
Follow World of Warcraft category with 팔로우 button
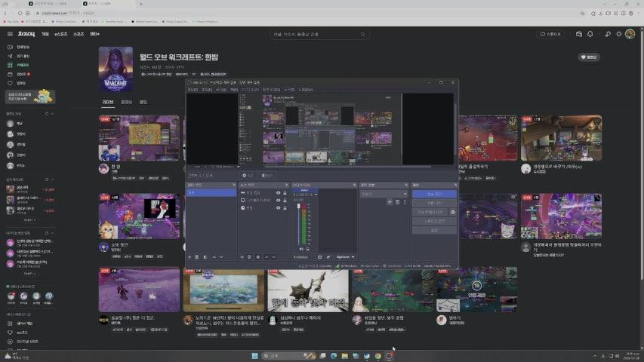[589, 57]
